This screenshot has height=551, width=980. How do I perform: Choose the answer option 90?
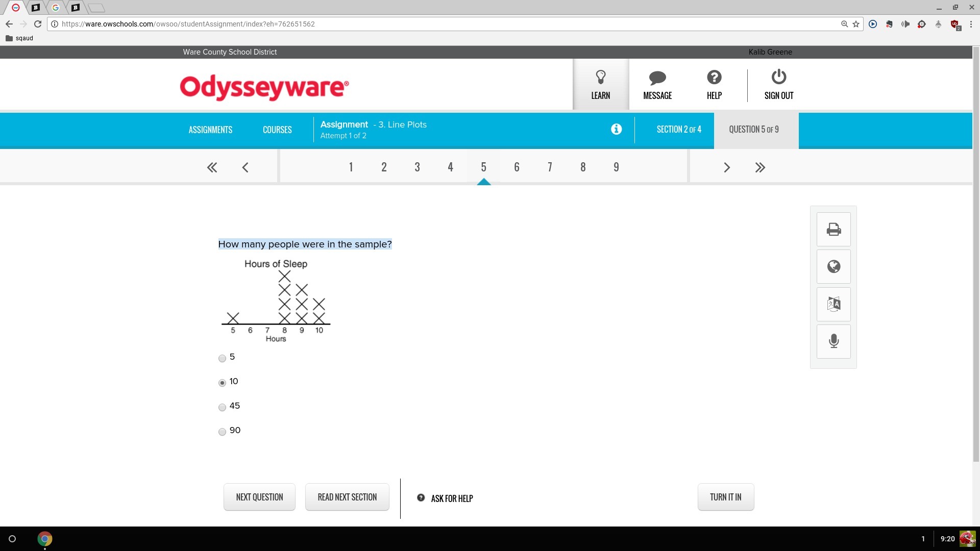(222, 432)
